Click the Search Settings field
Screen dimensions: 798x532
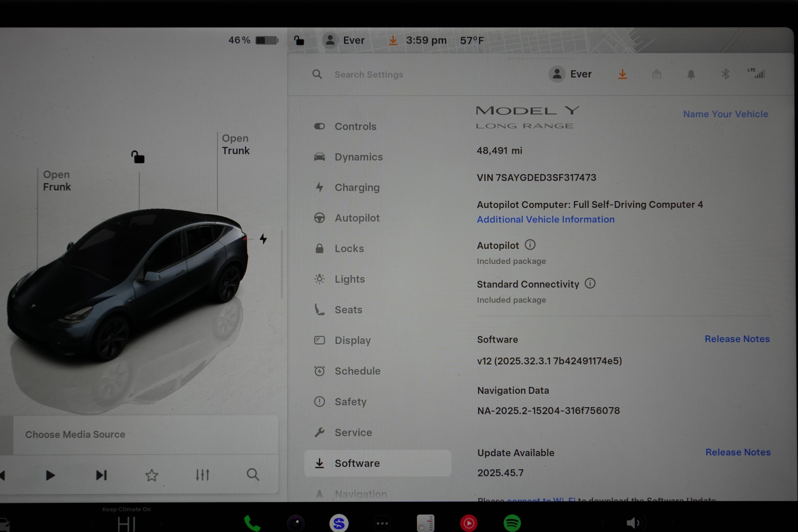[369, 74]
